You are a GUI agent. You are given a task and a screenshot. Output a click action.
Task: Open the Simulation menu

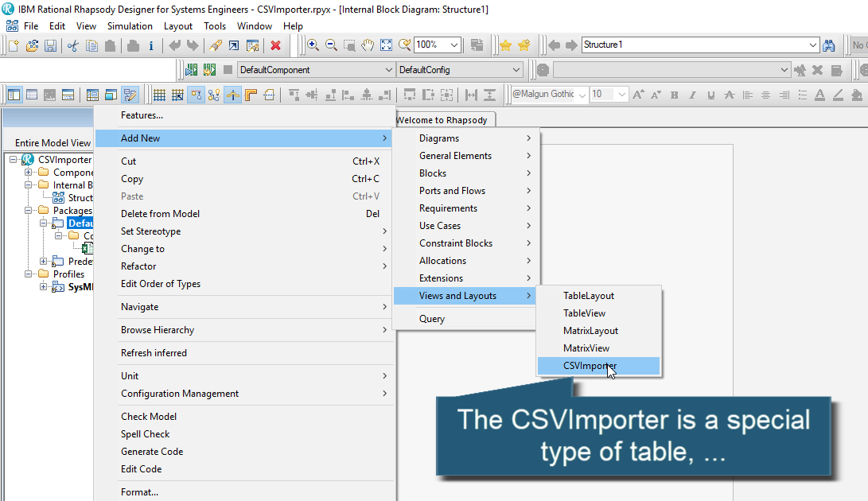[130, 25]
